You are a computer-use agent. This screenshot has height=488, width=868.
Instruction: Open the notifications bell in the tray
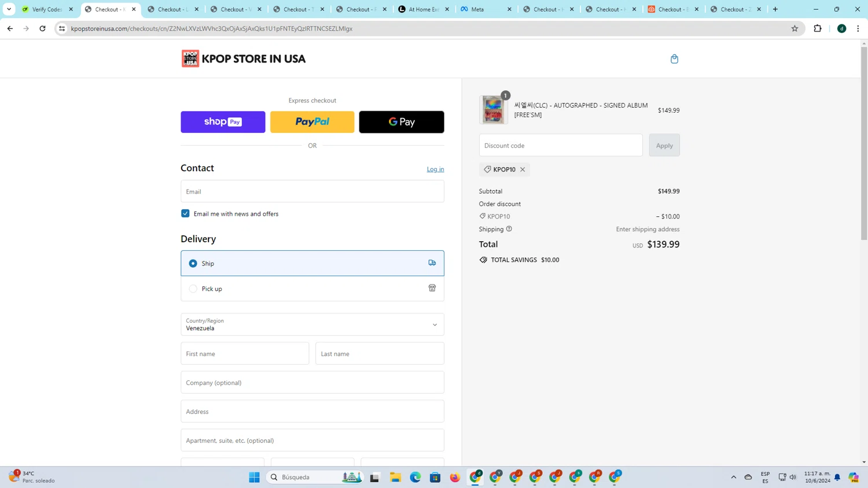point(837,477)
